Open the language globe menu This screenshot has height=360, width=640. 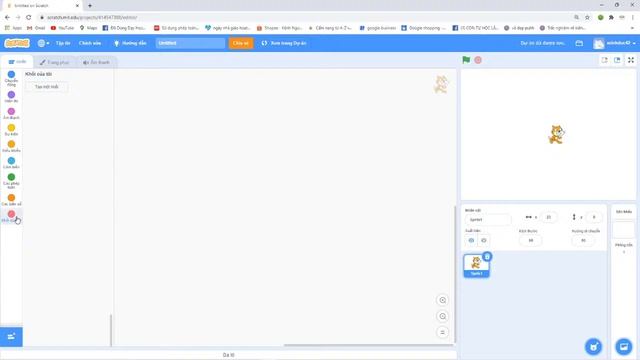click(43, 43)
